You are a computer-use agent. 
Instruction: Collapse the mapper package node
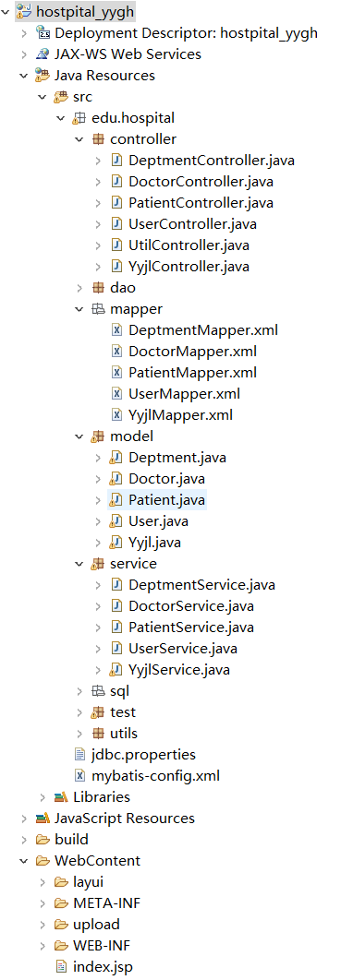click(79, 309)
